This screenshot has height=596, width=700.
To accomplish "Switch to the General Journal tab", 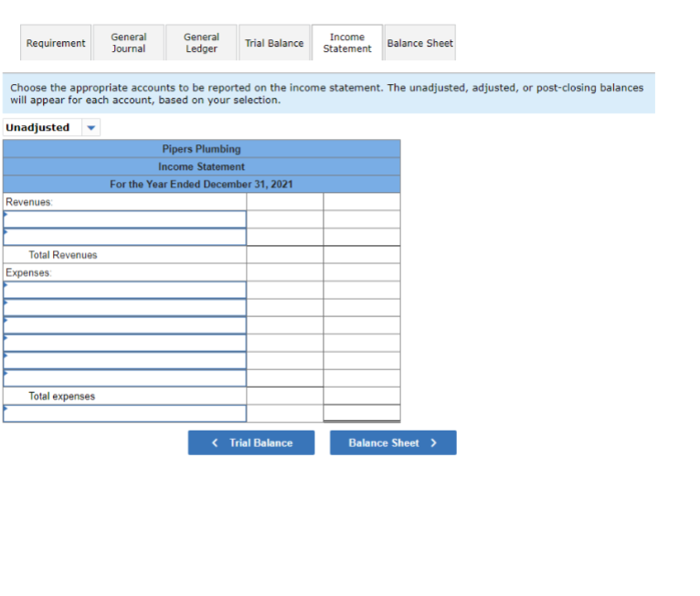I will click(129, 43).
